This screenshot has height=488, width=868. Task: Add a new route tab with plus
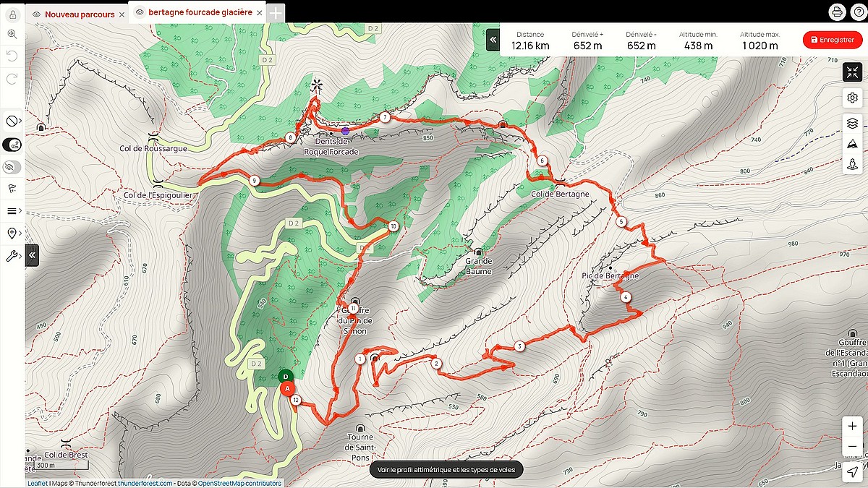(276, 12)
